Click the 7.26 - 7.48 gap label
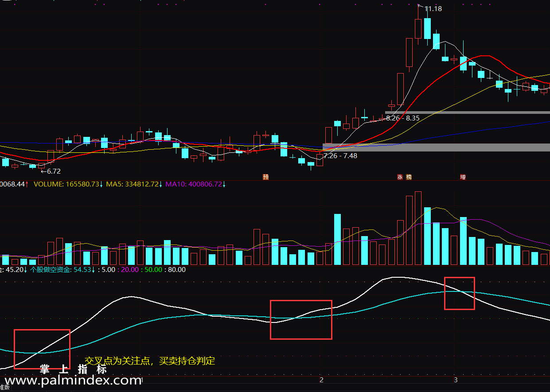 pos(340,156)
